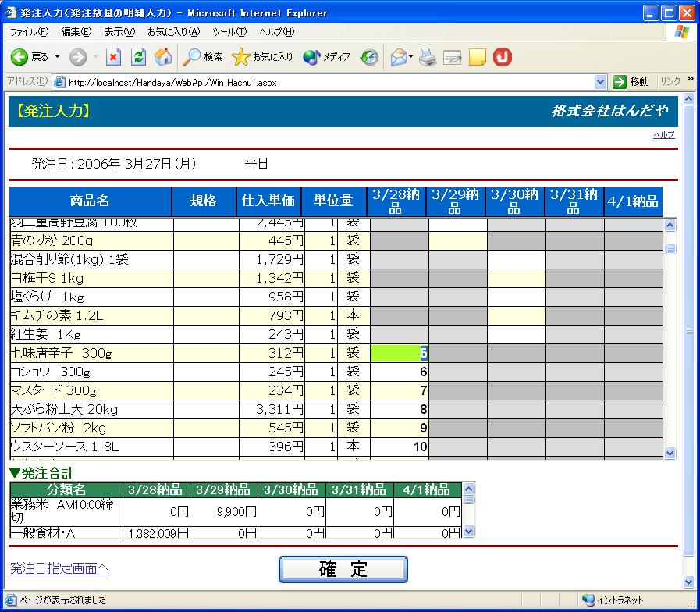Click the yellow note toolbar icon
Image resolution: width=700 pixels, height=612 pixels.
pos(478,57)
